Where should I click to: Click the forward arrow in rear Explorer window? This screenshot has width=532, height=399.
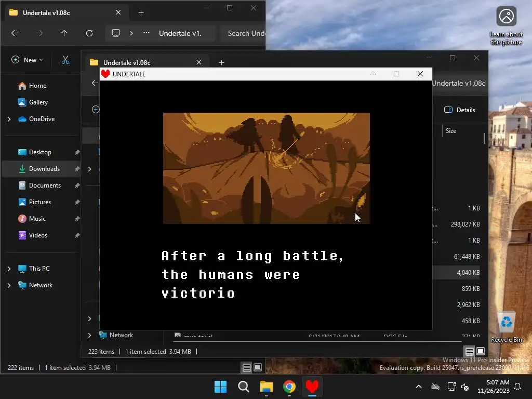point(39,33)
